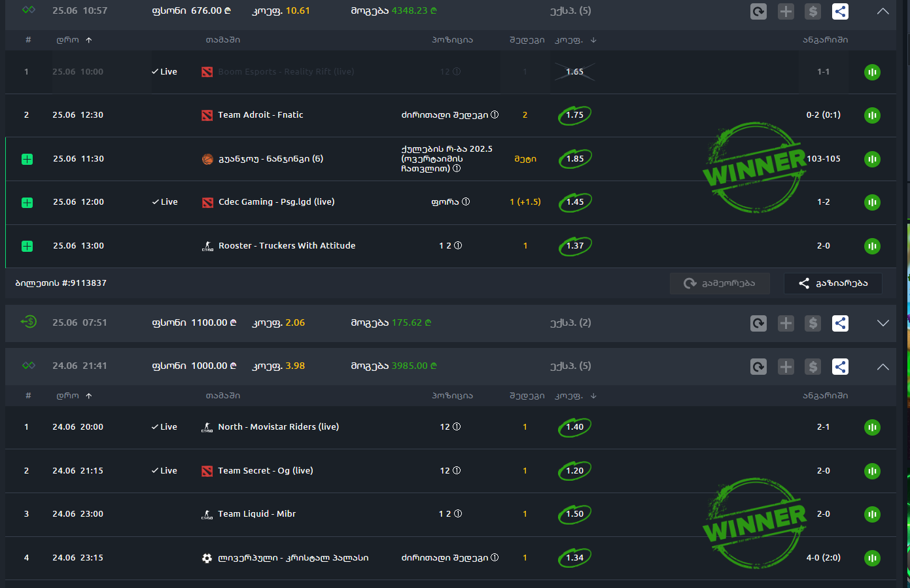Screen dimensions: 910x588
Task: Collapse the 25.06 10:57 ticket details
Action: 883,11
